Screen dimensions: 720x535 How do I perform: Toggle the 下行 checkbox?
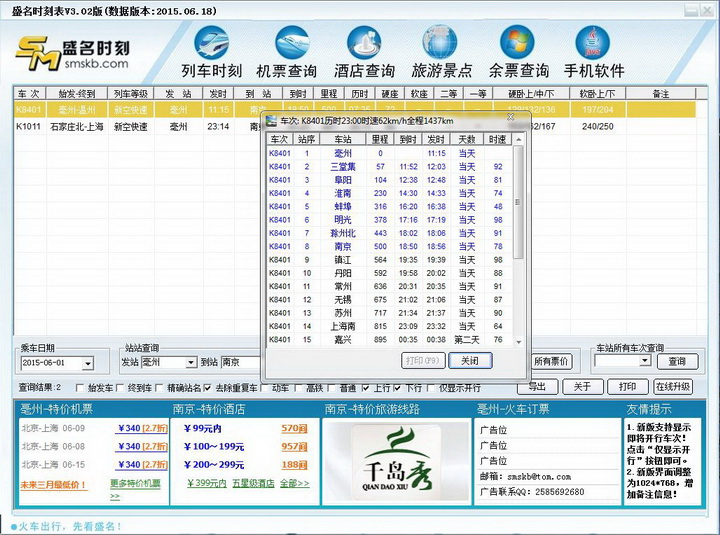tap(398, 388)
